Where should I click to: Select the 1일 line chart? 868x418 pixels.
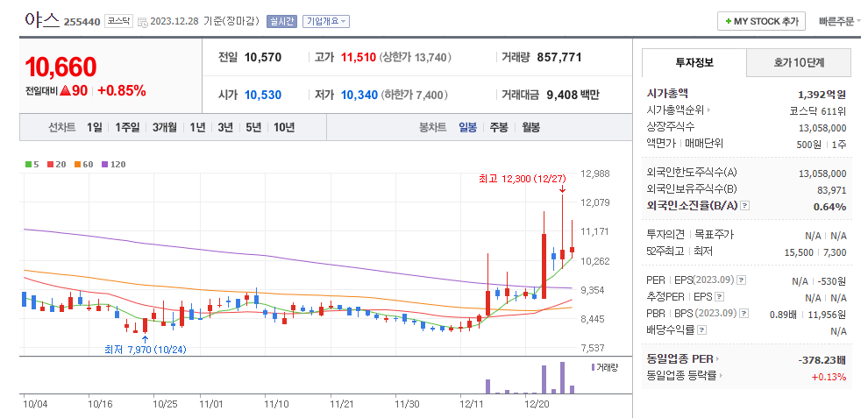(x=94, y=127)
